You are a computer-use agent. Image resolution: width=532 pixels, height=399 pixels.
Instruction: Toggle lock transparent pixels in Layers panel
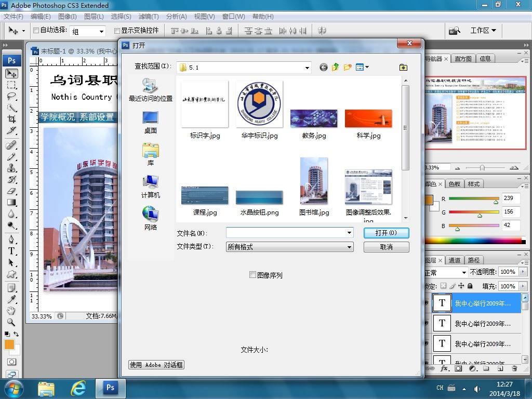(444, 286)
